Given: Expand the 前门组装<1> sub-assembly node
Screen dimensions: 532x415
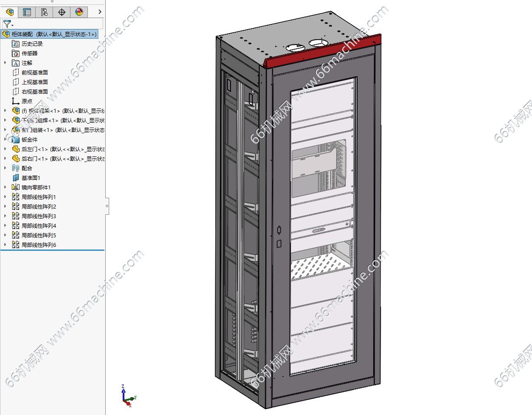Looking at the screenshot, I should pos(5,130).
